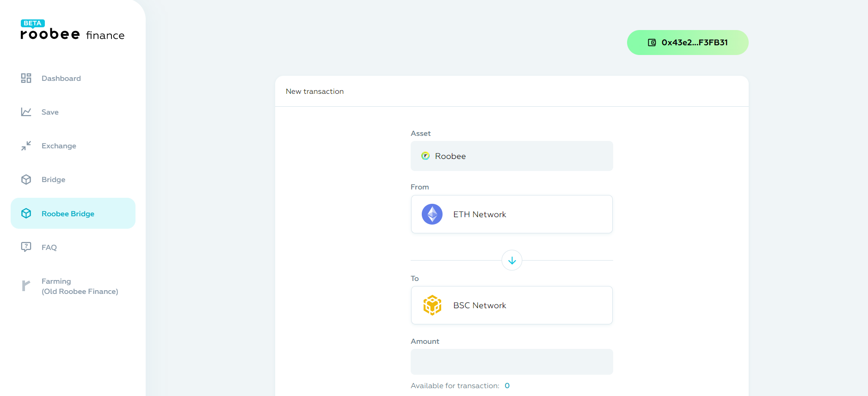Screen dimensions: 868x396
Task: Open the Asset selector showing Roobee
Action: point(512,156)
